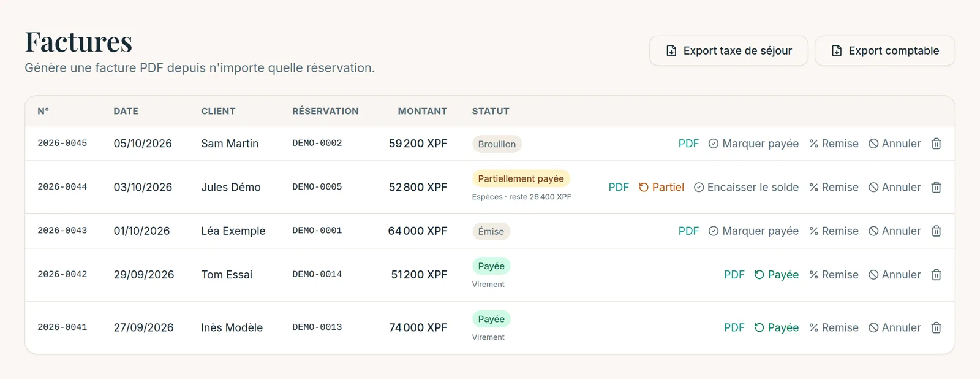This screenshot has height=379, width=980.
Task: Open PDF for Inès Modèle invoice
Action: pyautogui.click(x=734, y=327)
